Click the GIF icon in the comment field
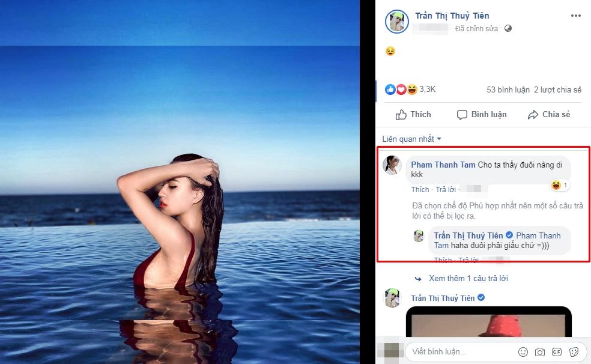Image resolution: width=591 pixels, height=364 pixels. 557,351
